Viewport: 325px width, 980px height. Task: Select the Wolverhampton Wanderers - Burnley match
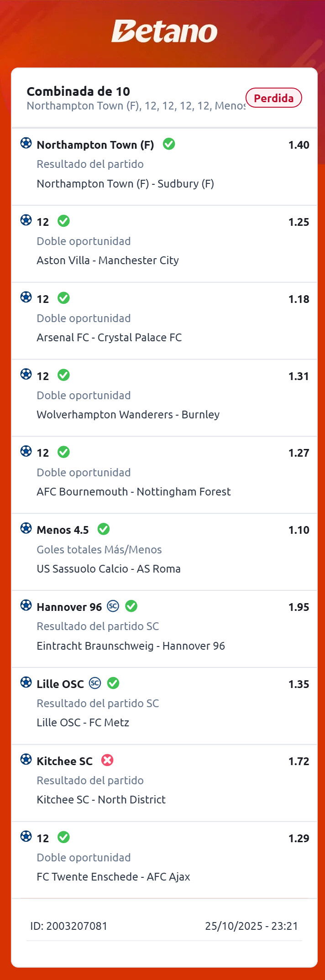[x=128, y=415]
